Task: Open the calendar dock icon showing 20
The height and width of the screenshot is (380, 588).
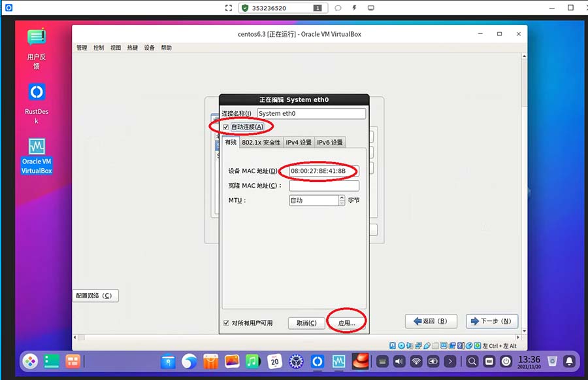Action: pos(274,362)
